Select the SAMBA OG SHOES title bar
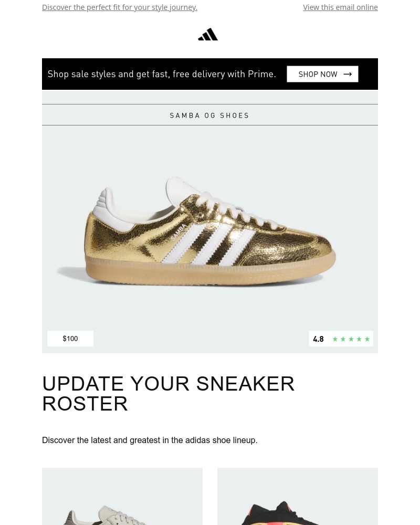The image size is (420, 525). coord(210,115)
